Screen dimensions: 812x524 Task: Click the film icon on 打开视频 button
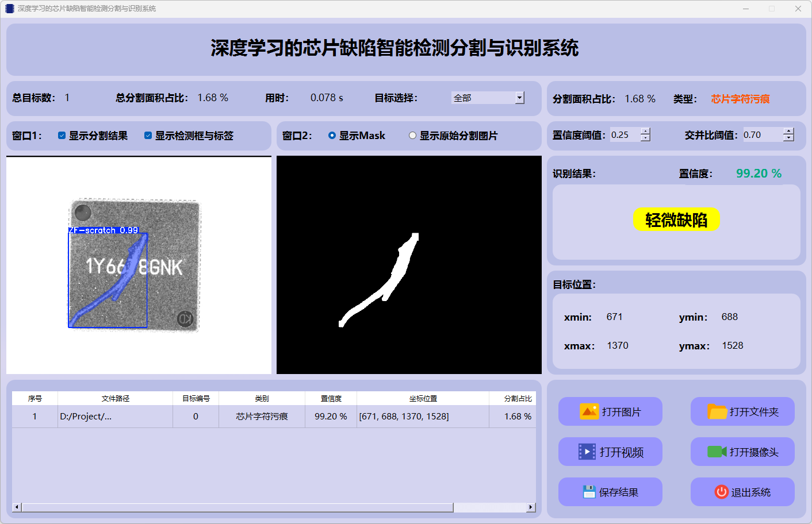pyautogui.click(x=587, y=452)
